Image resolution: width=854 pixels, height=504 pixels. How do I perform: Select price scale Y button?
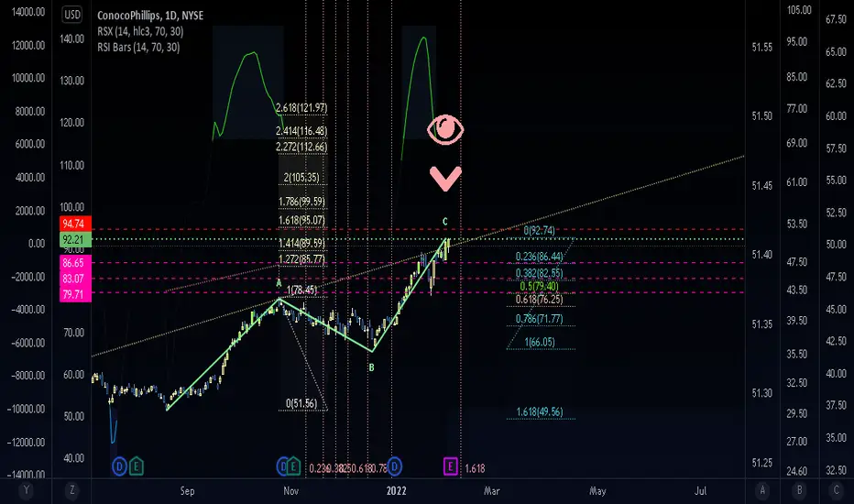pos(26,490)
